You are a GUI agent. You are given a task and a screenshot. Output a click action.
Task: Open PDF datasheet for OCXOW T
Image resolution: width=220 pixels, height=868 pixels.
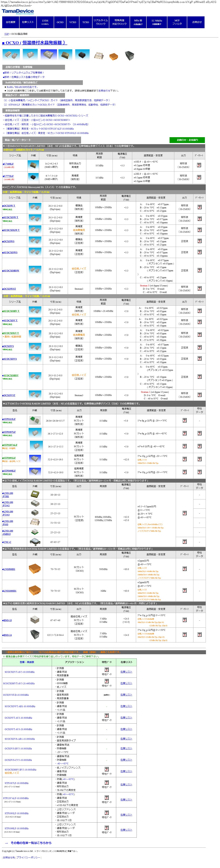[199, 207]
